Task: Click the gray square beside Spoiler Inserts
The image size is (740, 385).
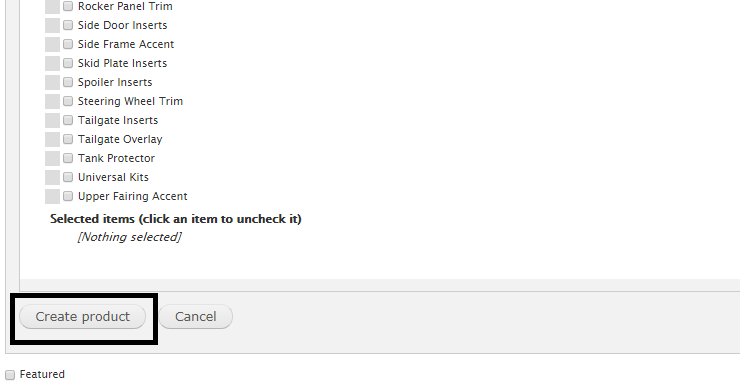Action: pos(52,82)
